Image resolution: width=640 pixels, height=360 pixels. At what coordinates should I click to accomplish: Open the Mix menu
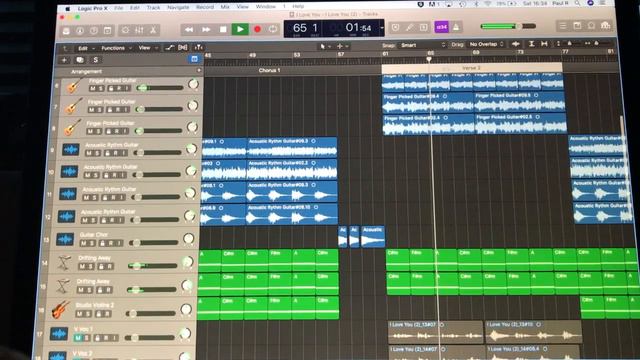click(x=225, y=7)
